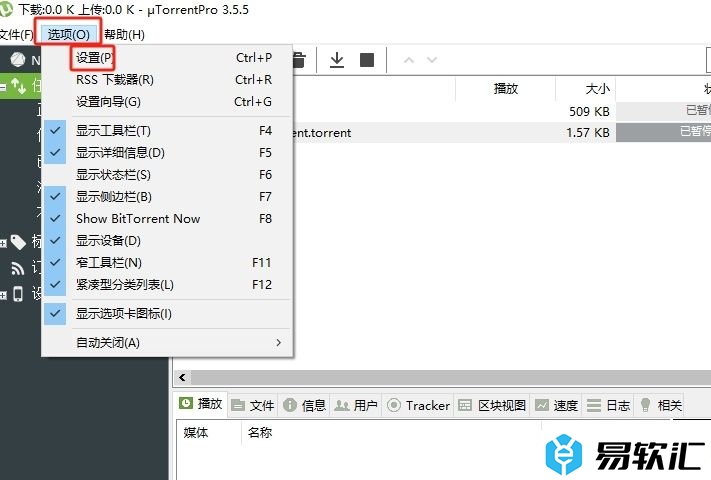Open RSS 下载器(R) menu entry
The height and width of the screenshot is (480, 711).
167,80
